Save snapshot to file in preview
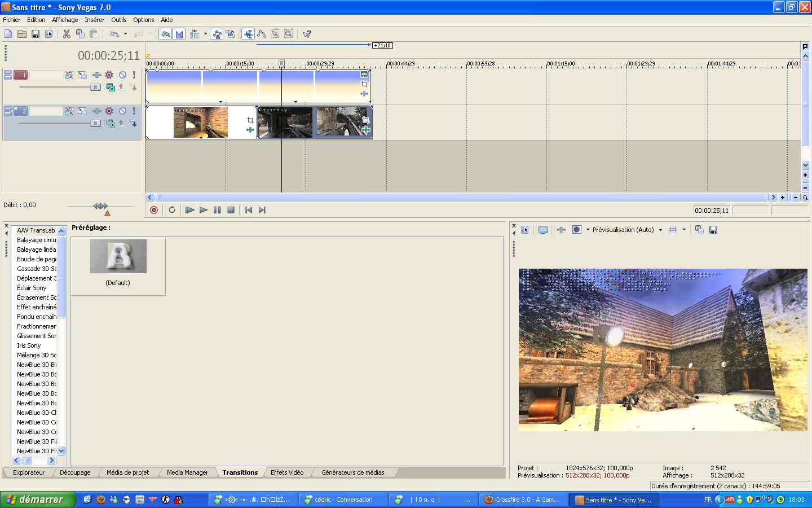812x508 pixels. [x=713, y=230]
